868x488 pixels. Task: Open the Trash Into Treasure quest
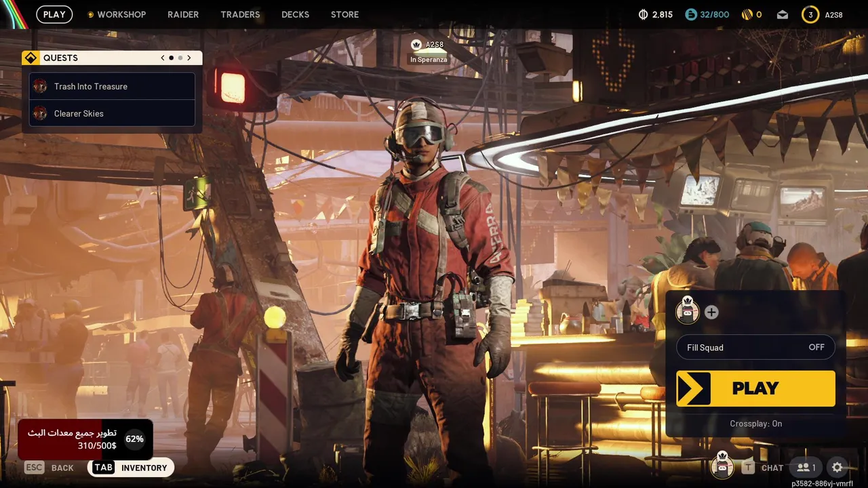tap(113, 86)
